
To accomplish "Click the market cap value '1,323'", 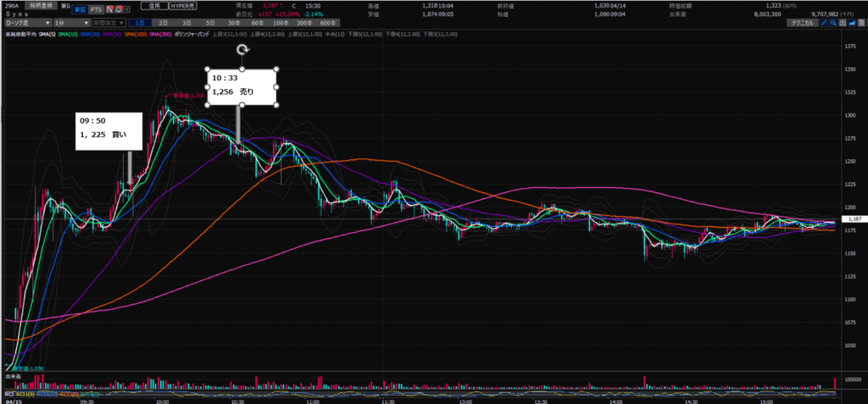I will tap(773, 6).
